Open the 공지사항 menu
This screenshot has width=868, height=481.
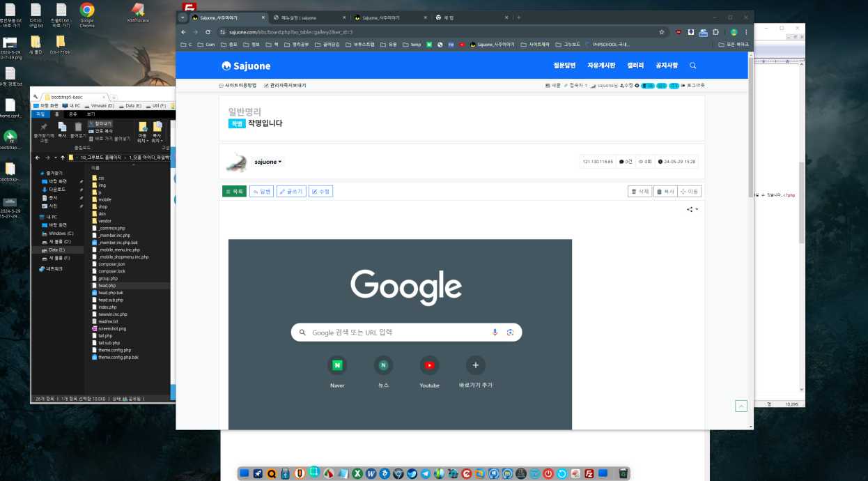coord(667,66)
